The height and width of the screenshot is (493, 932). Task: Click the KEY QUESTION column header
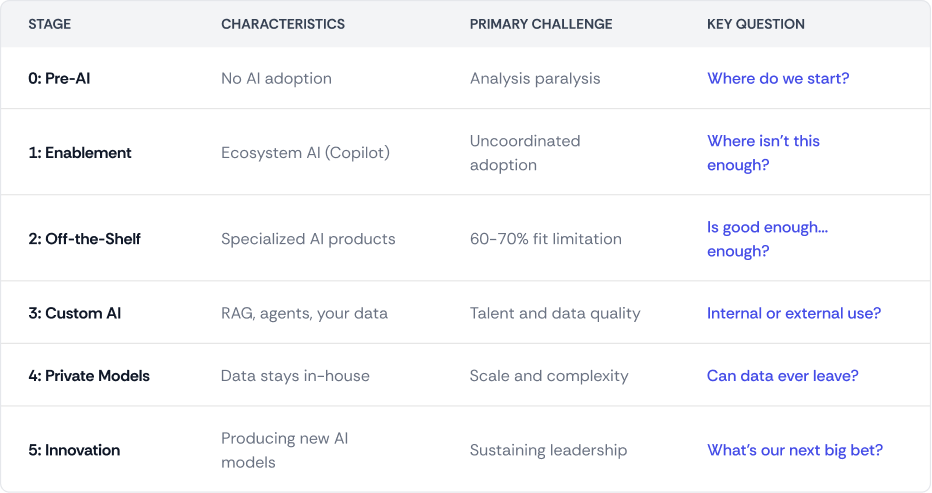tap(755, 24)
